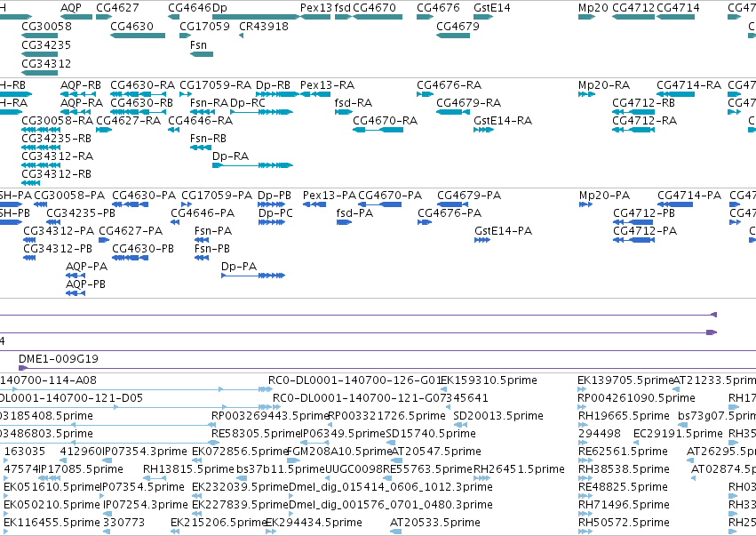Select the GstE14 gene label
This screenshot has height=536, width=756.
click(x=492, y=8)
